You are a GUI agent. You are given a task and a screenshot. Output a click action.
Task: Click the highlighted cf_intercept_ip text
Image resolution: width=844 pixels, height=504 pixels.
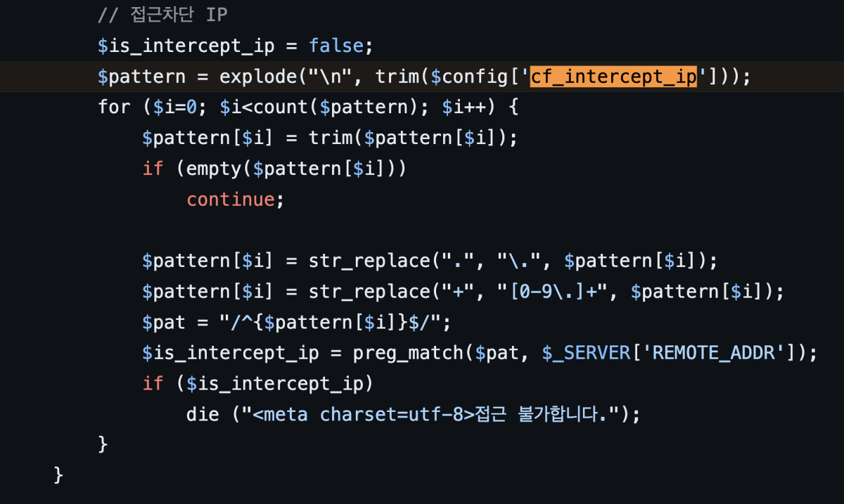pyautogui.click(x=613, y=76)
